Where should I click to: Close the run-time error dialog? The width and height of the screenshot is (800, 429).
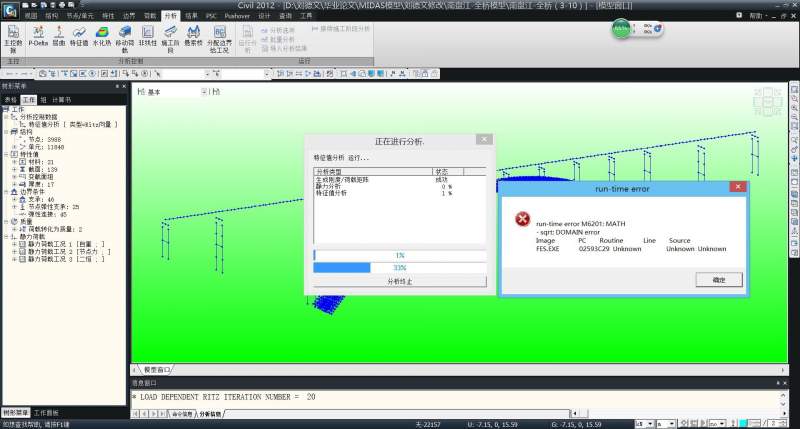pos(738,187)
